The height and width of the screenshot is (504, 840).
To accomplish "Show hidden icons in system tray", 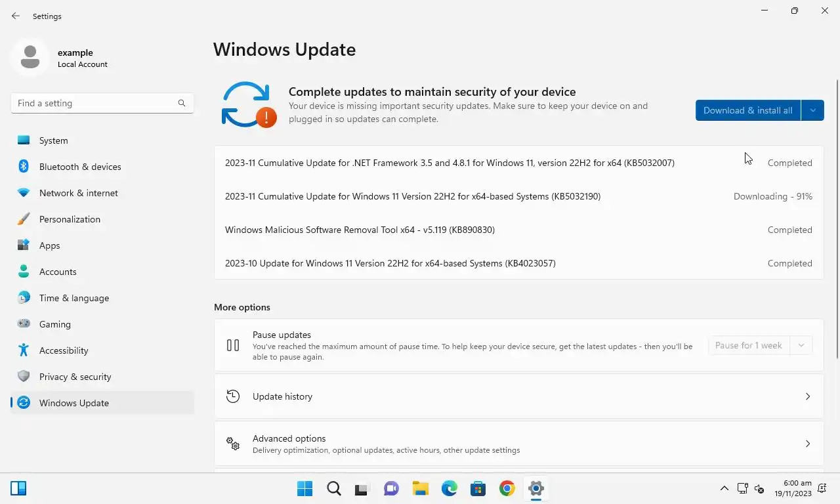I will pyautogui.click(x=724, y=488).
